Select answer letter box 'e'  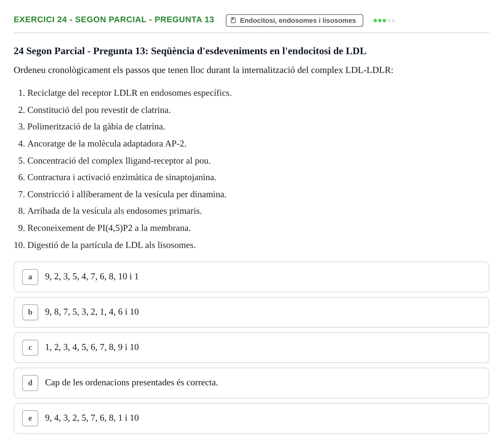[x=30, y=418]
